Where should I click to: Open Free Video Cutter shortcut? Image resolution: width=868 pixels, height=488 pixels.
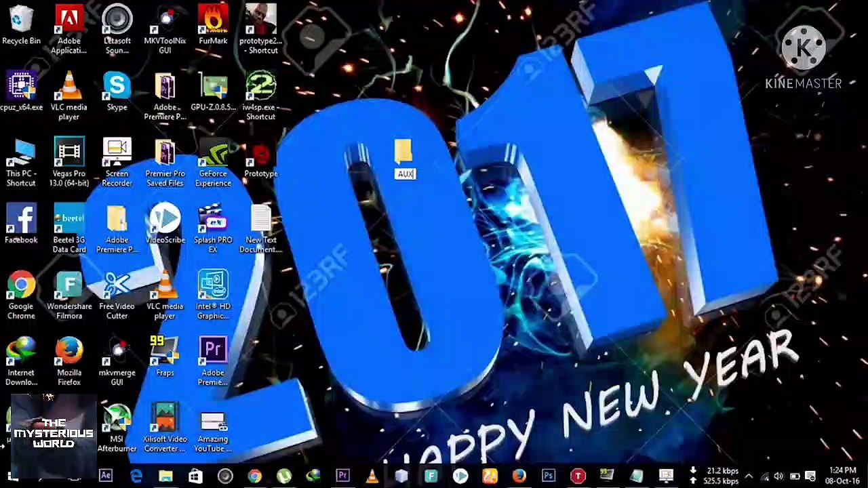(x=117, y=296)
